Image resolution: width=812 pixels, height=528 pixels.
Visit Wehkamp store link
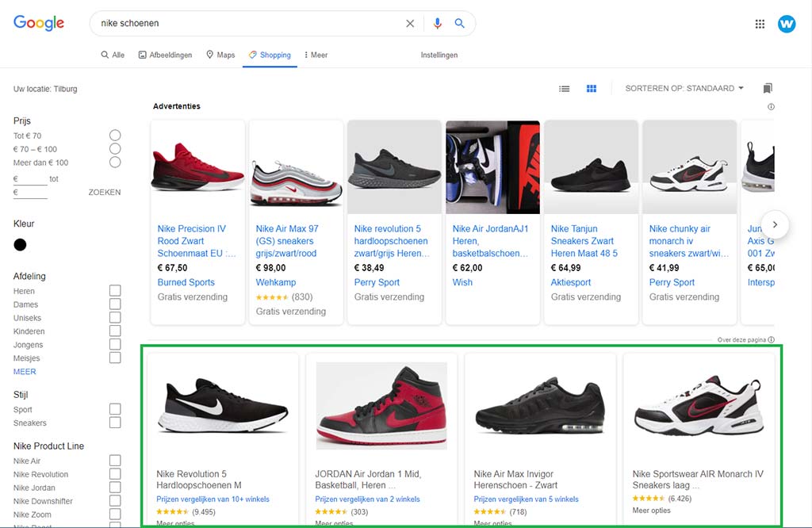[276, 282]
